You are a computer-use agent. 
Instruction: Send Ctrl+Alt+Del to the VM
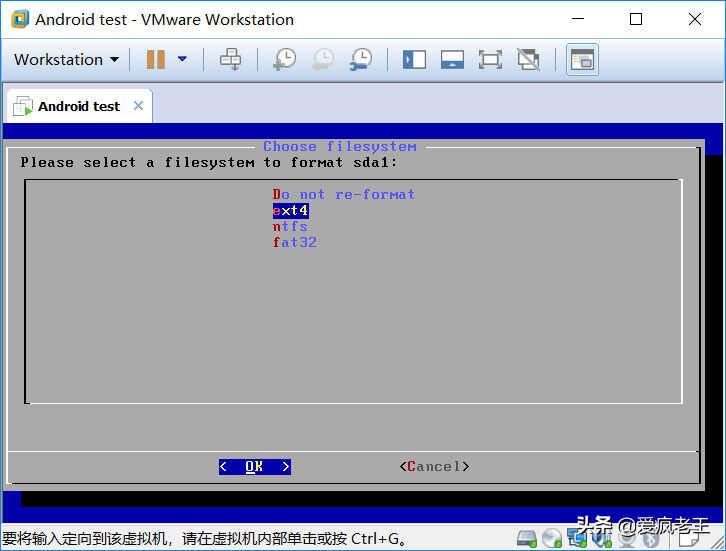click(230, 60)
